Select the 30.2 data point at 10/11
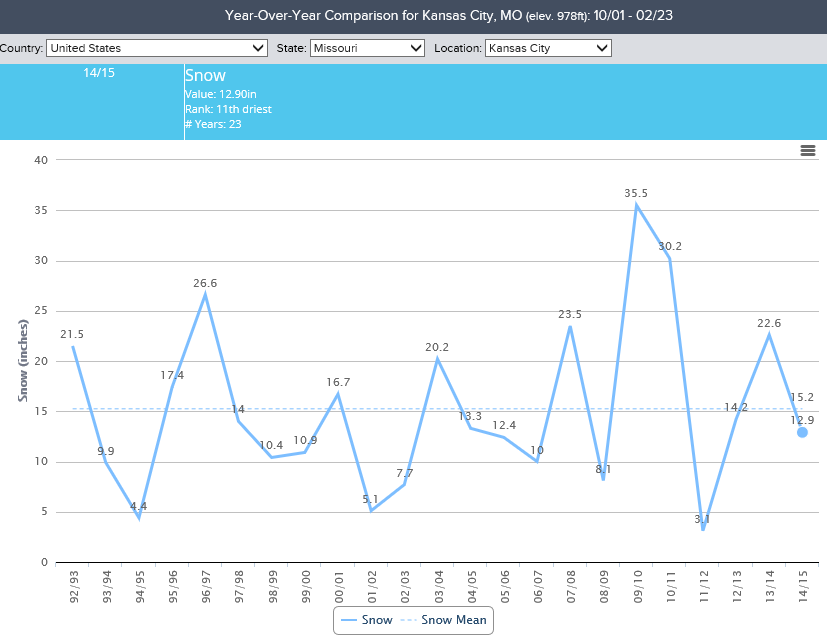This screenshot has width=827, height=635. (x=669, y=258)
